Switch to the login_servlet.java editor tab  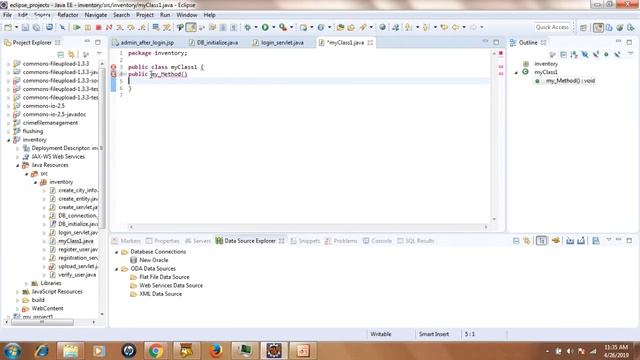tap(278, 42)
